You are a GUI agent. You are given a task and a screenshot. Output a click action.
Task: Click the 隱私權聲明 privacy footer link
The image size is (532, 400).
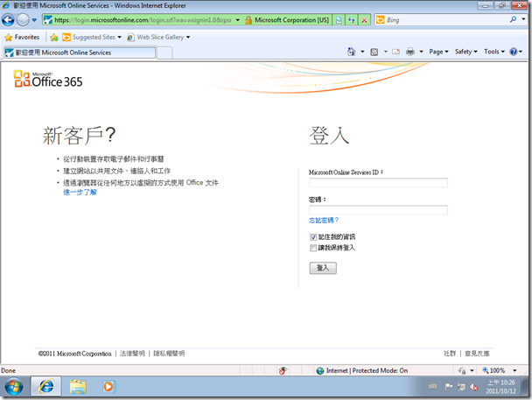point(169,354)
